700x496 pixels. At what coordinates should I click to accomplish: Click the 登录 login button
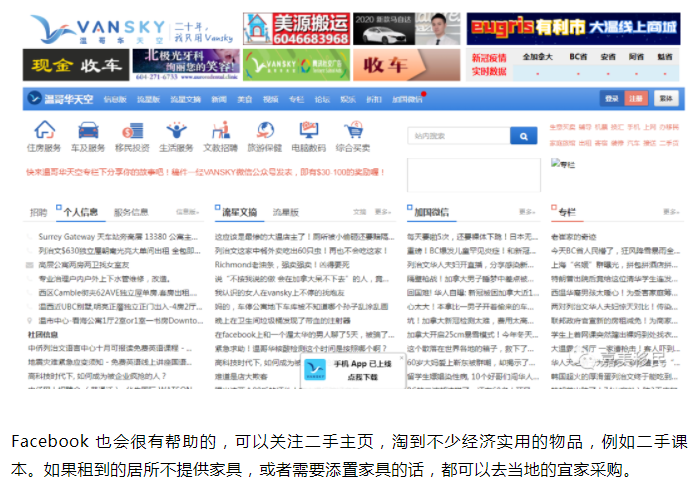pyautogui.click(x=611, y=99)
